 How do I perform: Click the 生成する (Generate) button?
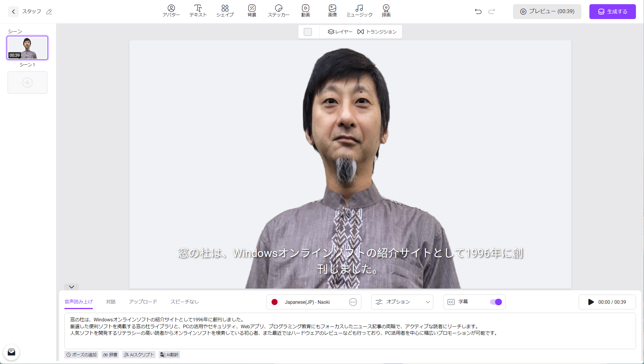coord(612,12)
